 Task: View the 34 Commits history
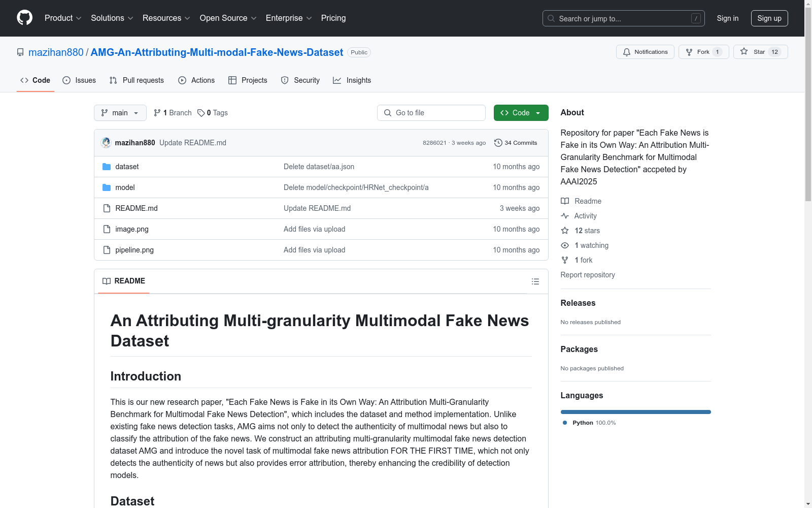pos(516,143)
